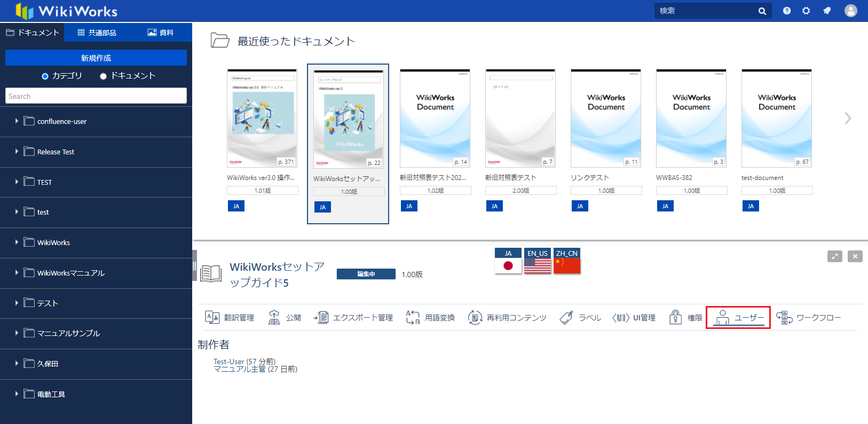Expand the WikiWorks folder
The width and height of the screenshot is (868, 424).
[17, 242]
